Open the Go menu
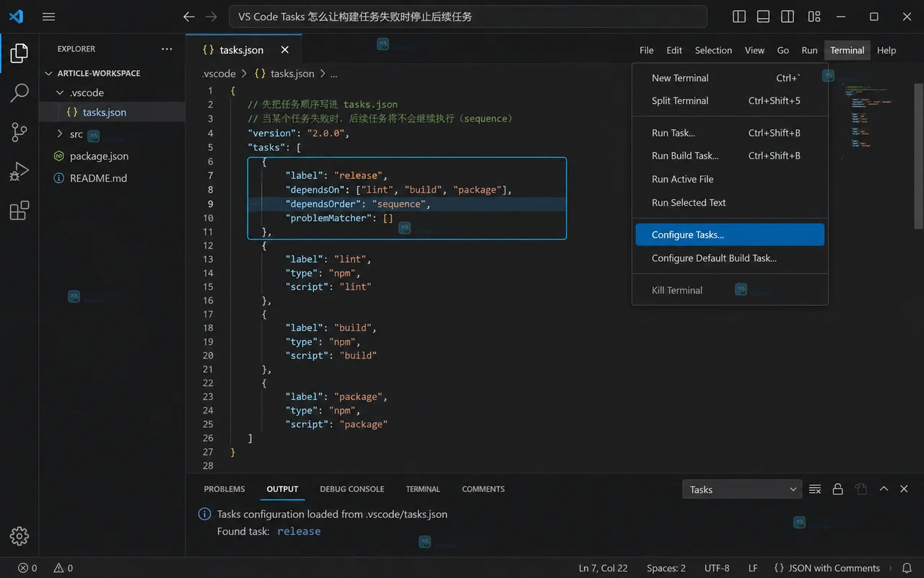 [783, 50]
